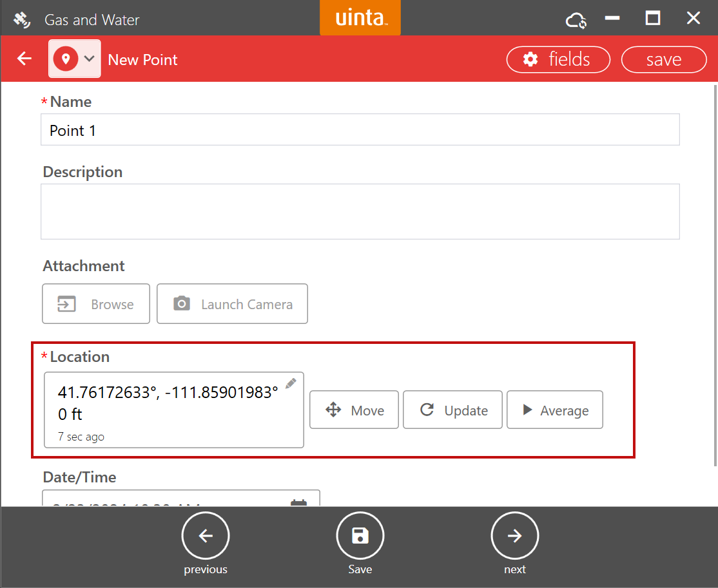
Task: Open the point type marker dropdown
Action: pyautogui.click(x=75, y=59)
